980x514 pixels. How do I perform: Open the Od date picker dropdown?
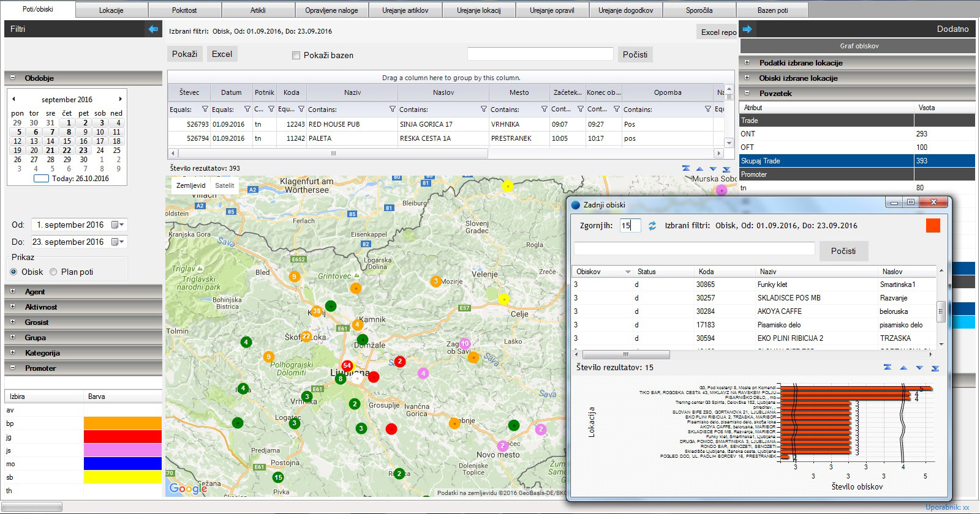click(118, 225)
